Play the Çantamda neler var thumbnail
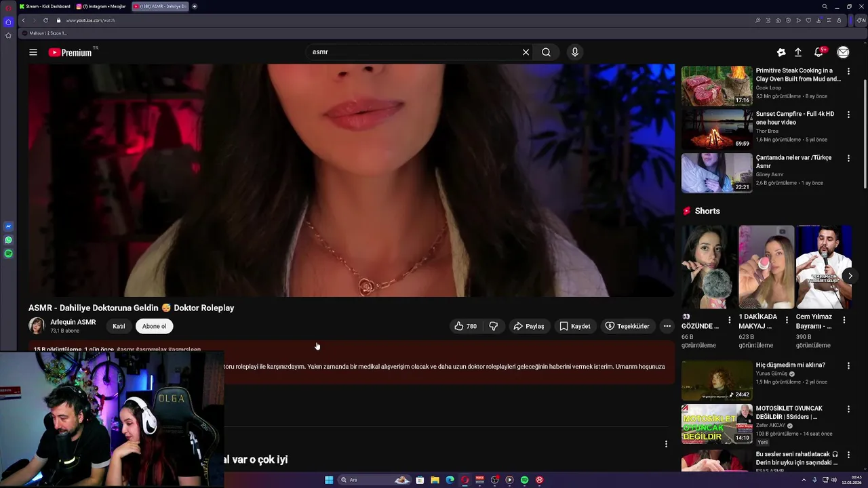The width and height of the screenshot is (868, 488). tap(717, 172)
